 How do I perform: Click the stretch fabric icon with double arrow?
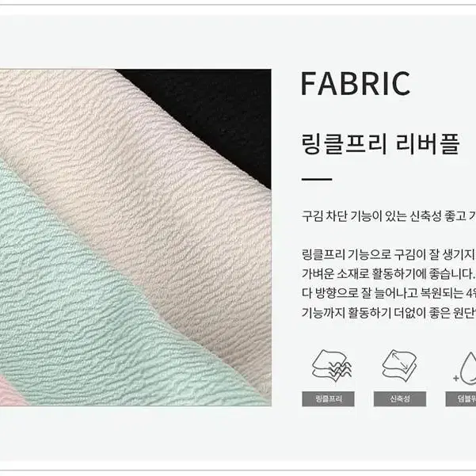[x=399, y=366]
